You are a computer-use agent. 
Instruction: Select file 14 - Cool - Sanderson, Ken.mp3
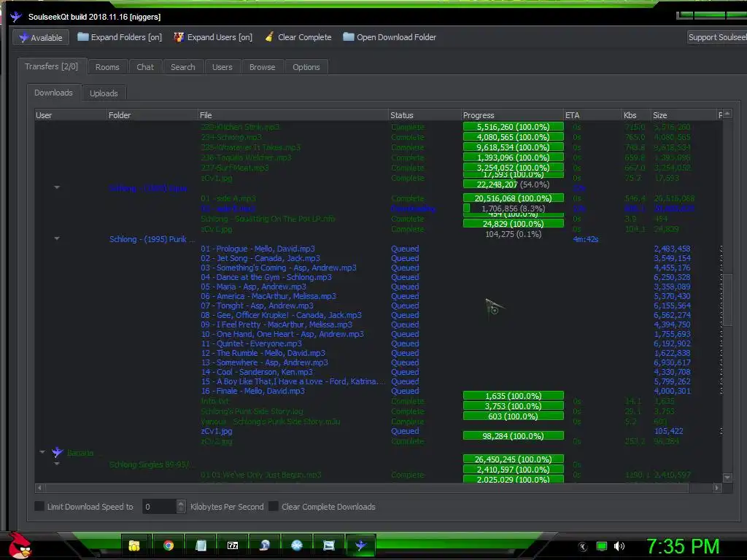point(257,372)
